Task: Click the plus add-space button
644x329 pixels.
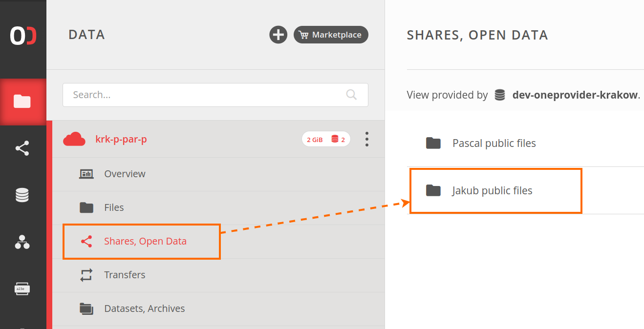Action: (x=278, y=35)
